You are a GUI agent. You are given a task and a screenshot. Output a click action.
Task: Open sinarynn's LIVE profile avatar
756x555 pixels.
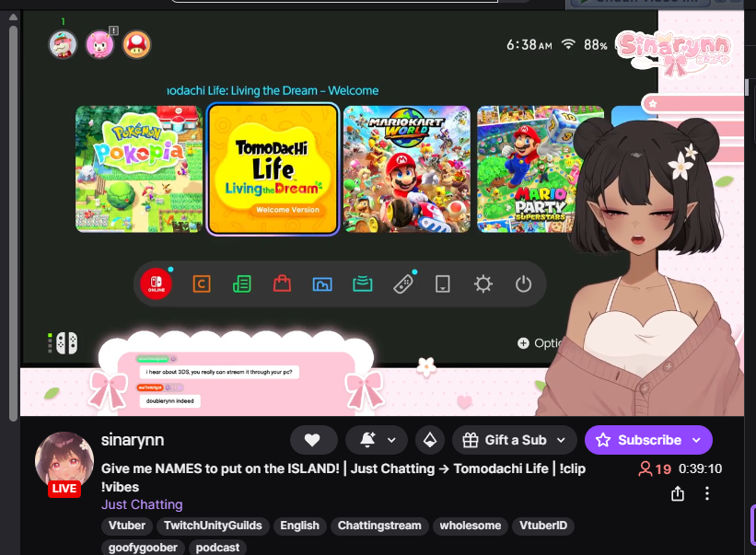click(64, 462)
